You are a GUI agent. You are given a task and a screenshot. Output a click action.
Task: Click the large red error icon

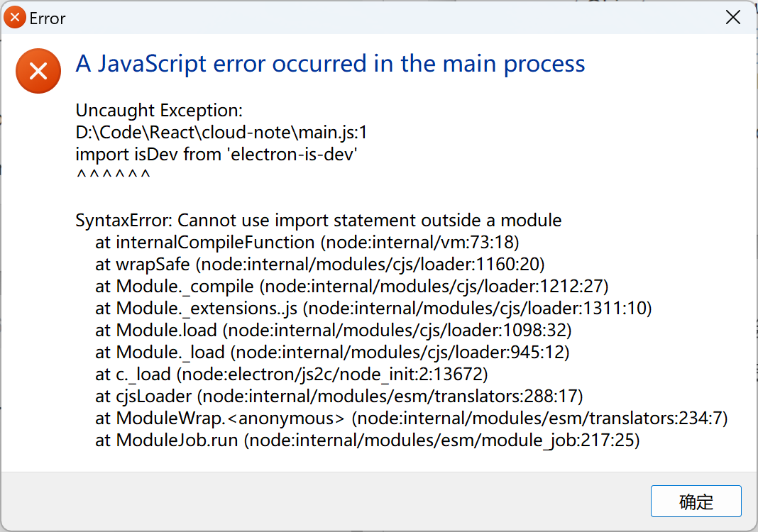[38, 71]
